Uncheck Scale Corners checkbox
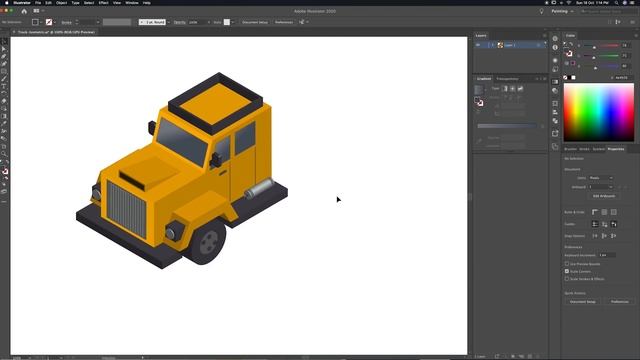Image resolution: width=640 pixels, height=360 pixels. (x=567, y=271)
